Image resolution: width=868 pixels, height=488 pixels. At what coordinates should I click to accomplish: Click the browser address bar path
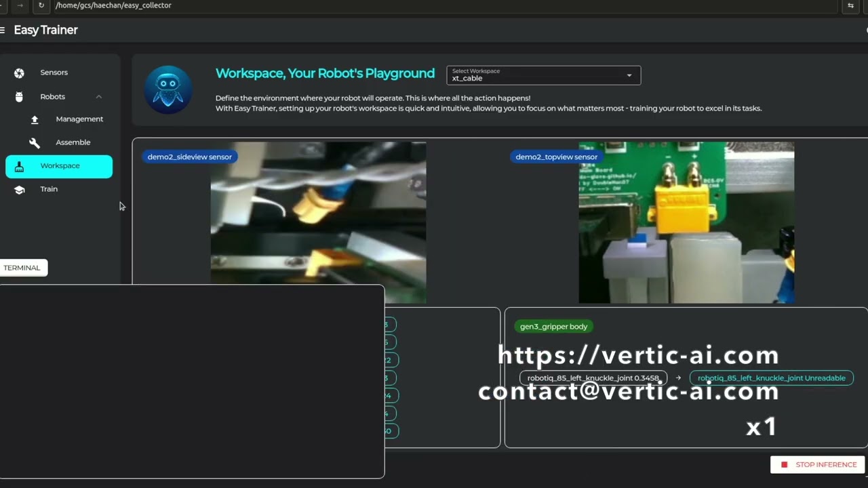pyautogui.click(x=114, y=5)
